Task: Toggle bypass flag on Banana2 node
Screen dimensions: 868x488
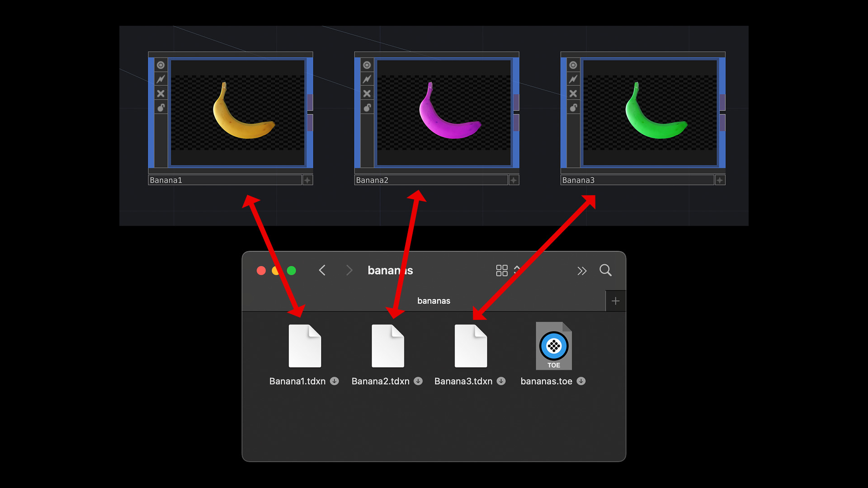Action: (367, 94)
